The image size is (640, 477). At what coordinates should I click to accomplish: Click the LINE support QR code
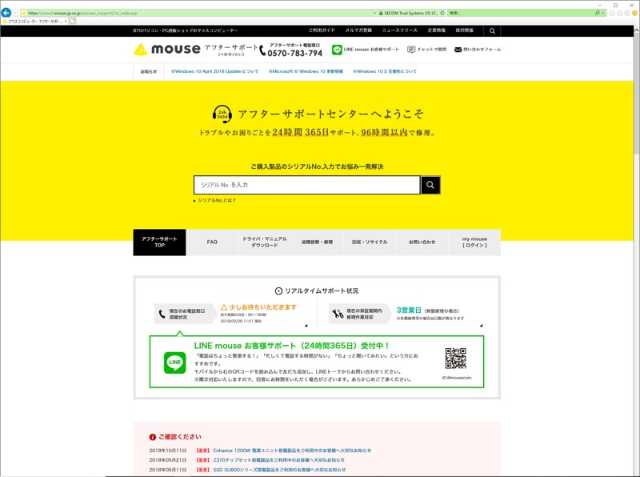point(456,358)
